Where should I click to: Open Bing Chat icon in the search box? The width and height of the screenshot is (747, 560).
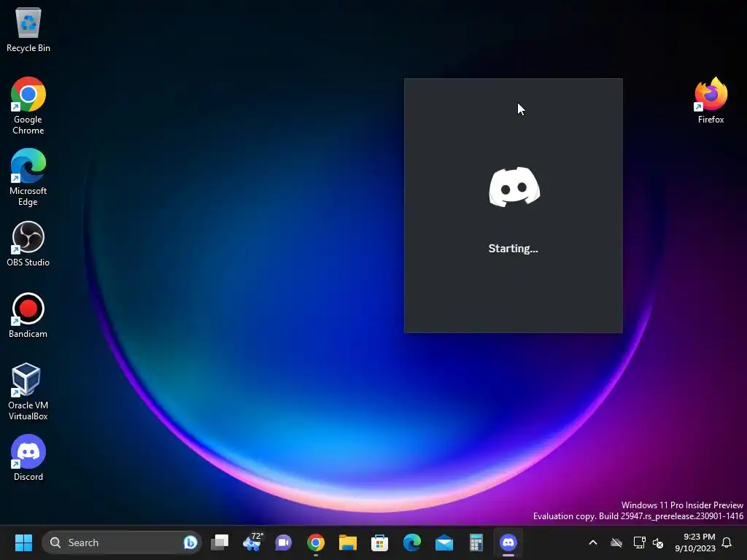point(190,542)
